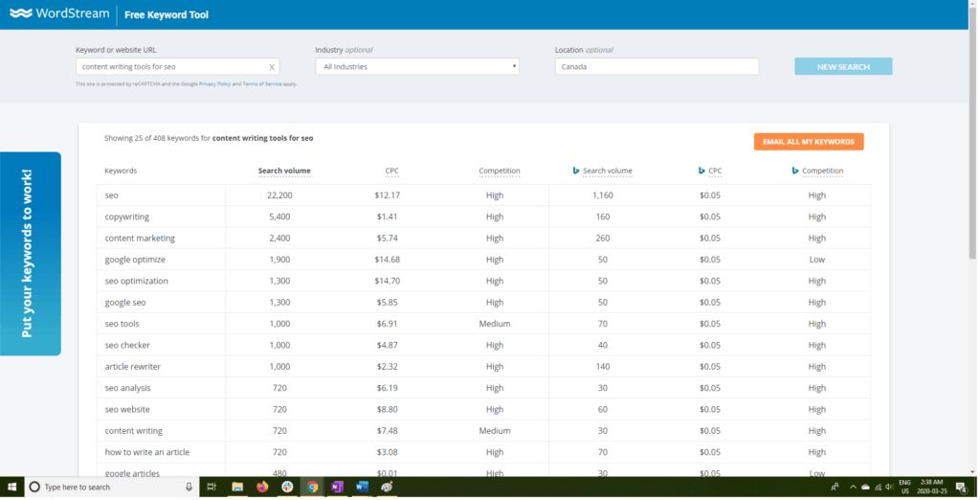Select the 'seo analysis' keyword
The height and width of the screenshot is (500, 980).
coord(127,389)
